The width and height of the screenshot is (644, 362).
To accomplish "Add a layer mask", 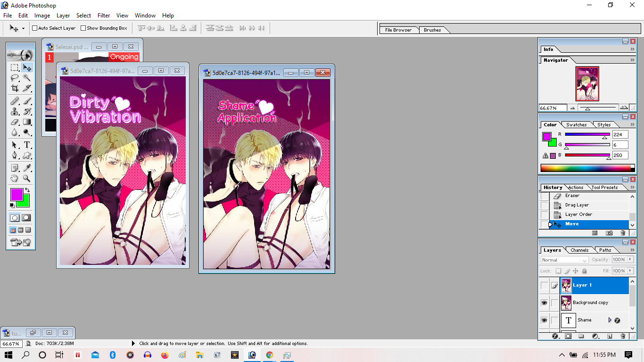I will tap(568, 336).
